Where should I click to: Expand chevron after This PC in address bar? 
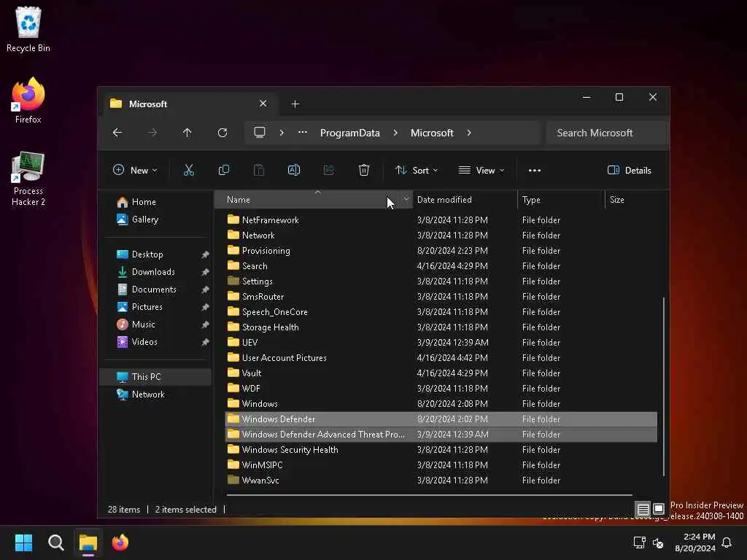282,133
